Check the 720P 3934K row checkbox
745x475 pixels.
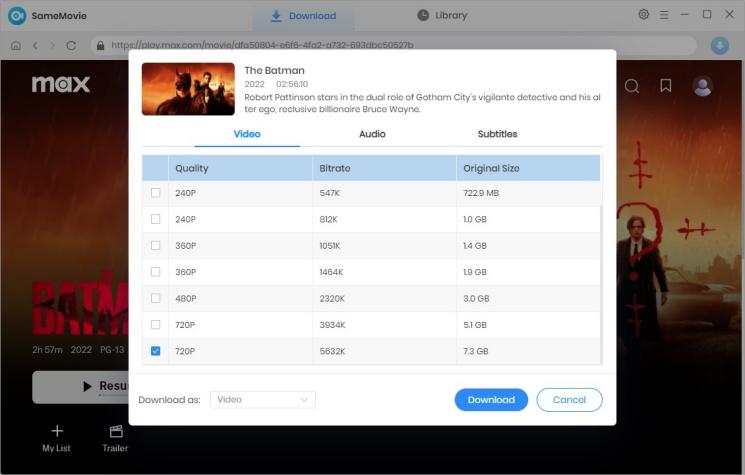point(155,324)
